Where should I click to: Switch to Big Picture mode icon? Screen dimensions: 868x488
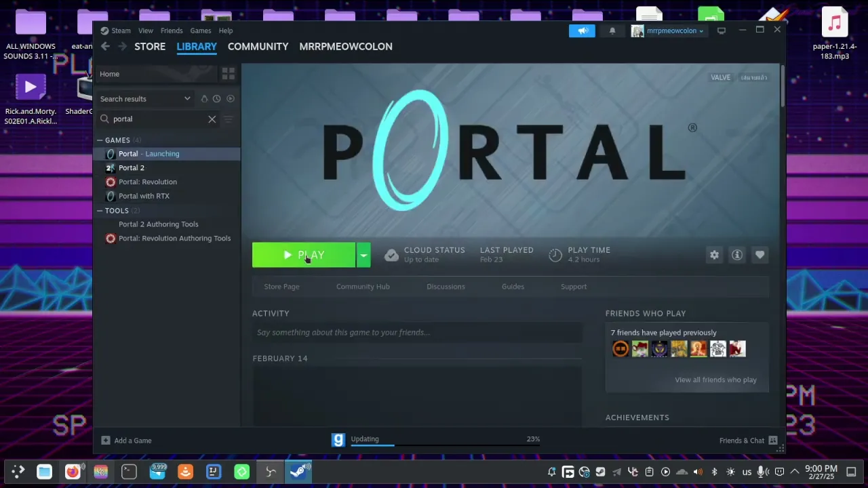tap(722, 30)
